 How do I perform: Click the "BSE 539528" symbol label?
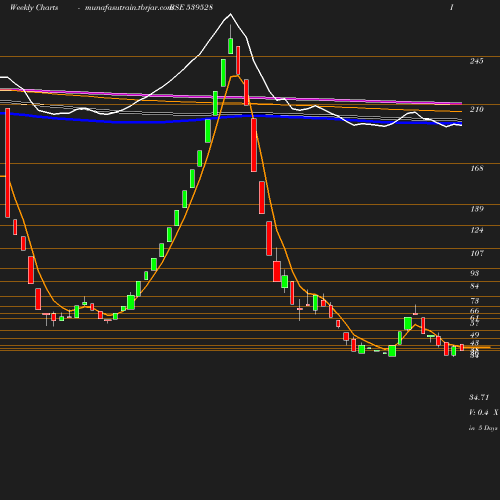point(191,7)
